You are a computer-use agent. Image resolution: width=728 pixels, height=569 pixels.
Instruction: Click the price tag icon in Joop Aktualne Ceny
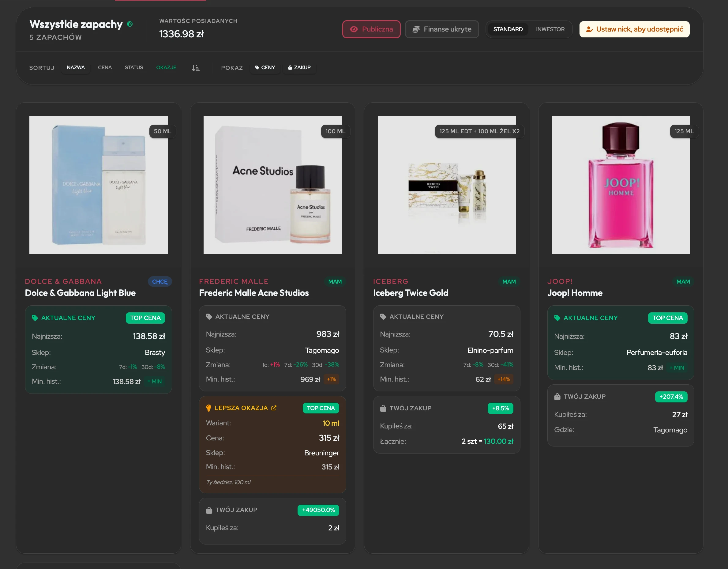(557, 318)
